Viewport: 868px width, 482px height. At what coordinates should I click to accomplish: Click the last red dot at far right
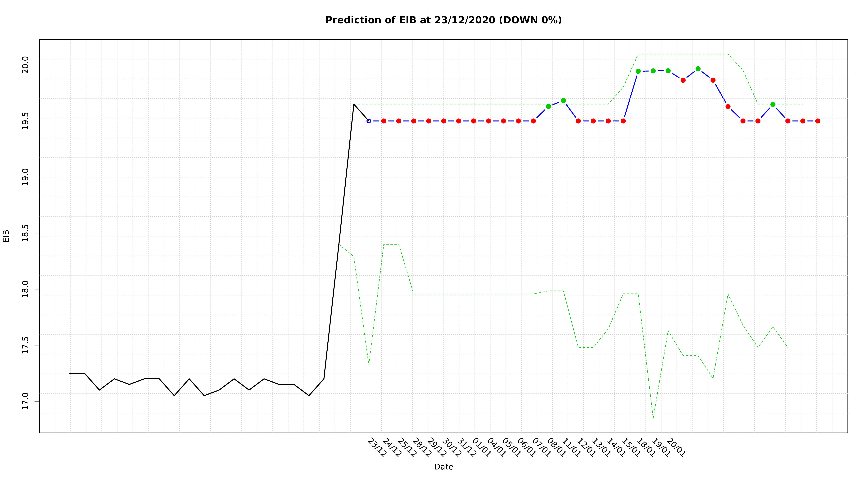(818, 121)
